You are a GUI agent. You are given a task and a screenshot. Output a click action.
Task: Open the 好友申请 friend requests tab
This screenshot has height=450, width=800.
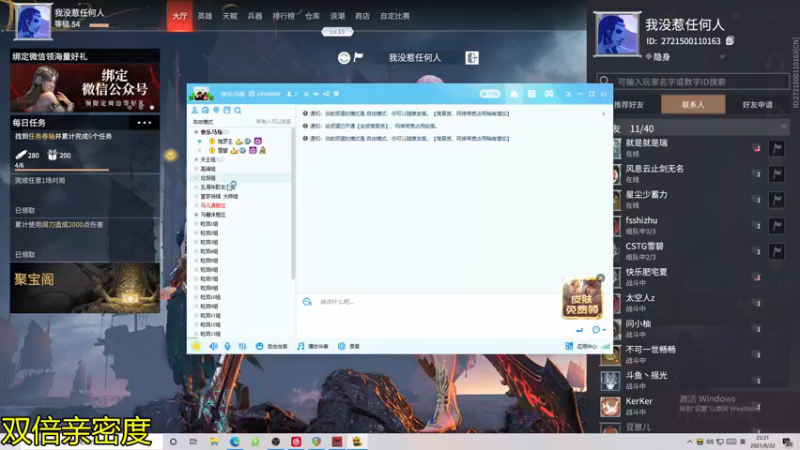point(757,105)
